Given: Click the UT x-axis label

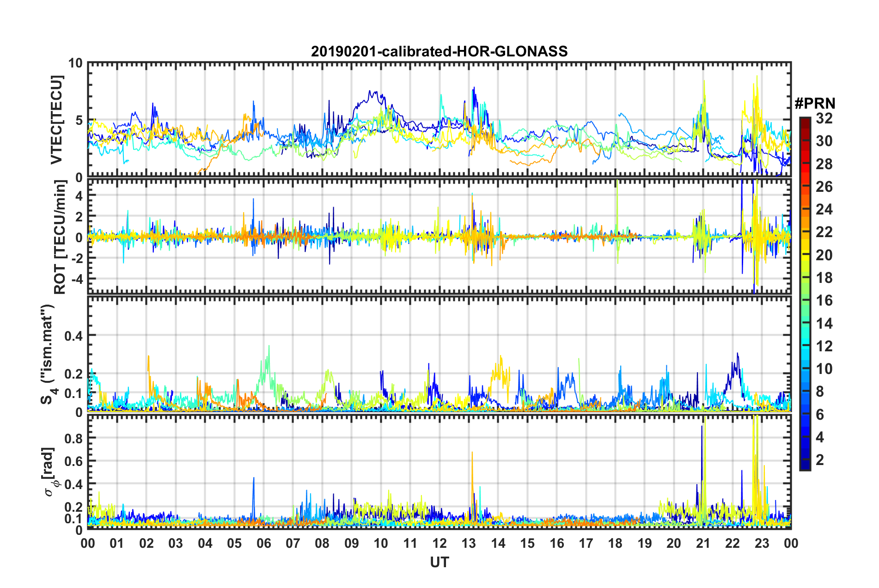Looking at the screenshot, I should point(439,562).
